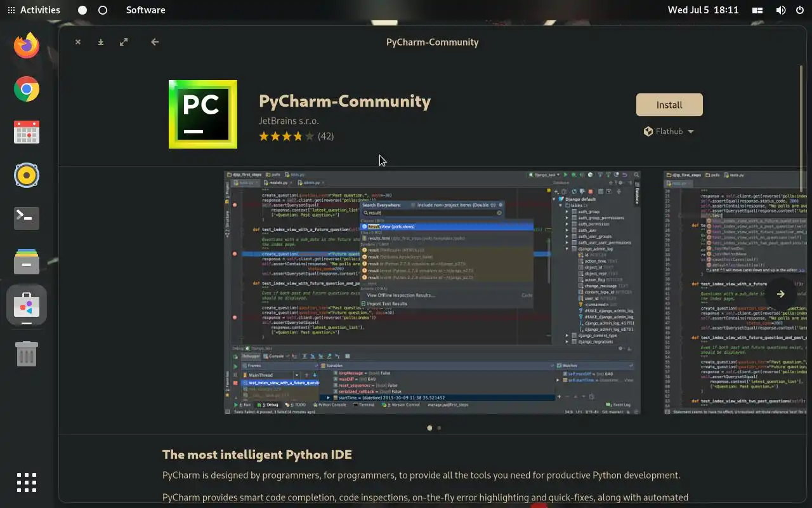
Task: Open the power menu in top bar
Action: coord(800,10)
